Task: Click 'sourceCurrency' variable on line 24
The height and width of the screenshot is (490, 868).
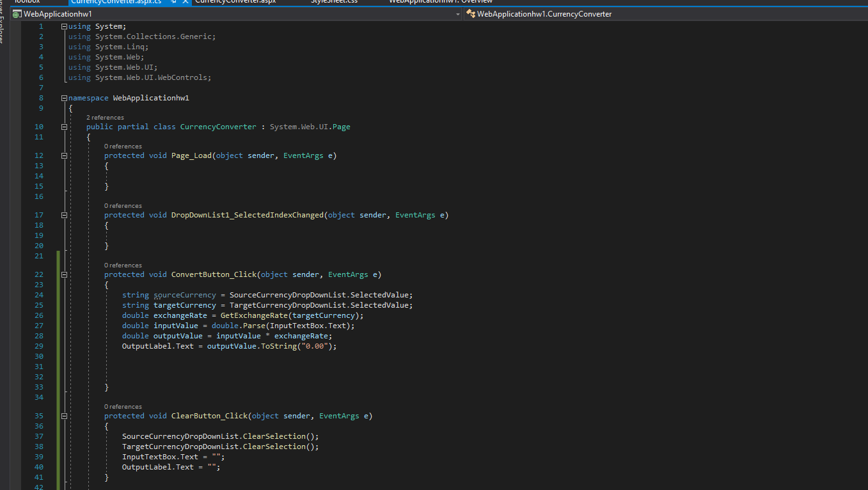Action: 184,295
